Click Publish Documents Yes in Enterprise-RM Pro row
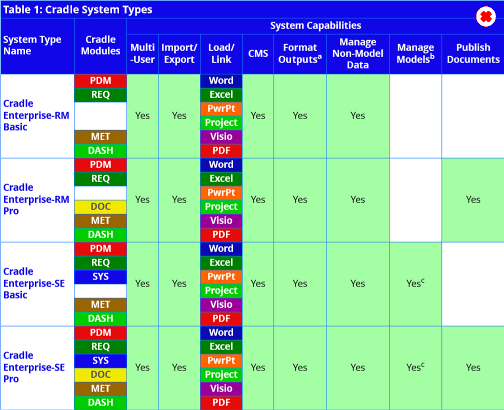Screen dimensions: 504x410 473,200
